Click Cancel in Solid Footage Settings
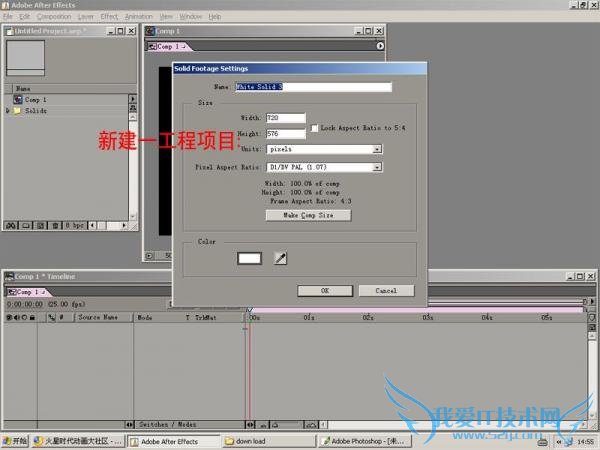Image resolution: width=600 pixels, height=450 pixels. (386, 291)
